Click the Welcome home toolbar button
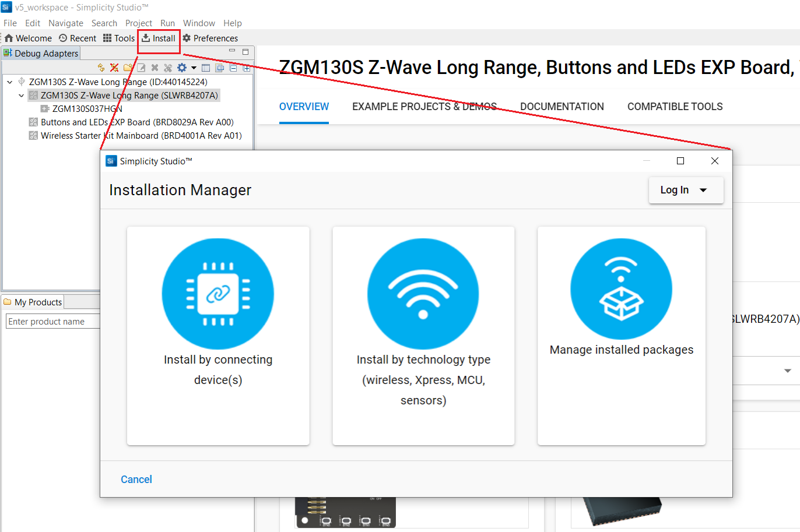Screen dimensions: 800x532 pyautogui.click(x=29, y=38)
